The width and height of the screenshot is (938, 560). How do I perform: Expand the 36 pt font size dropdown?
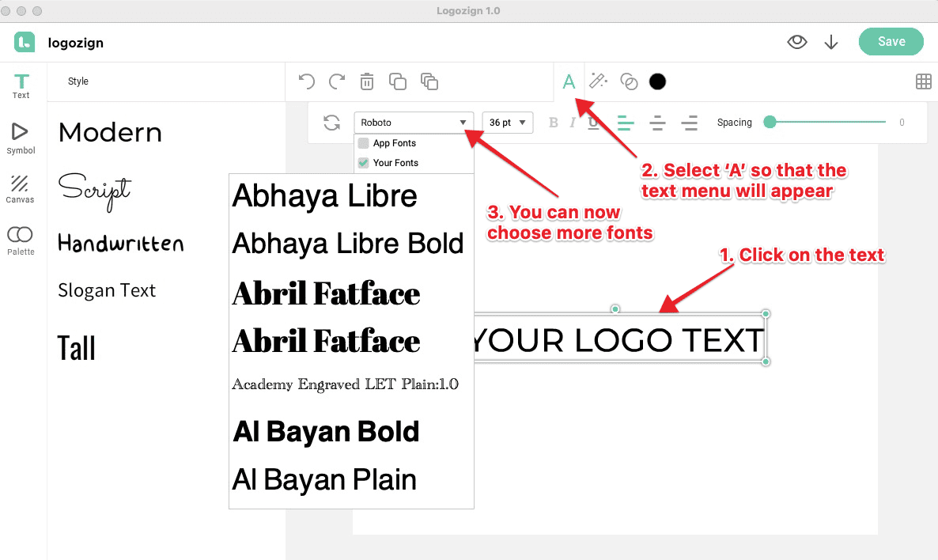507,123
